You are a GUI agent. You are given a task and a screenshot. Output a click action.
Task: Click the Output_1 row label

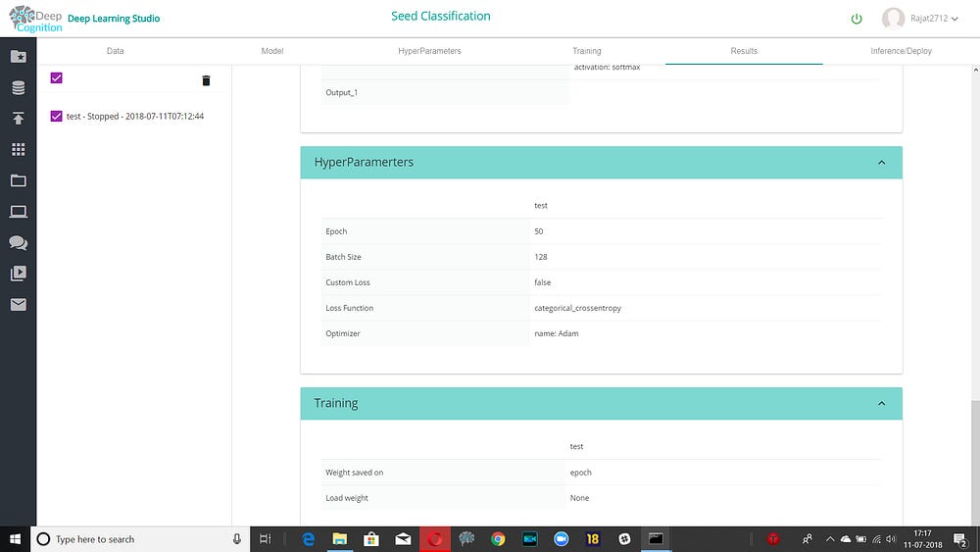click(x=341, y=92)
